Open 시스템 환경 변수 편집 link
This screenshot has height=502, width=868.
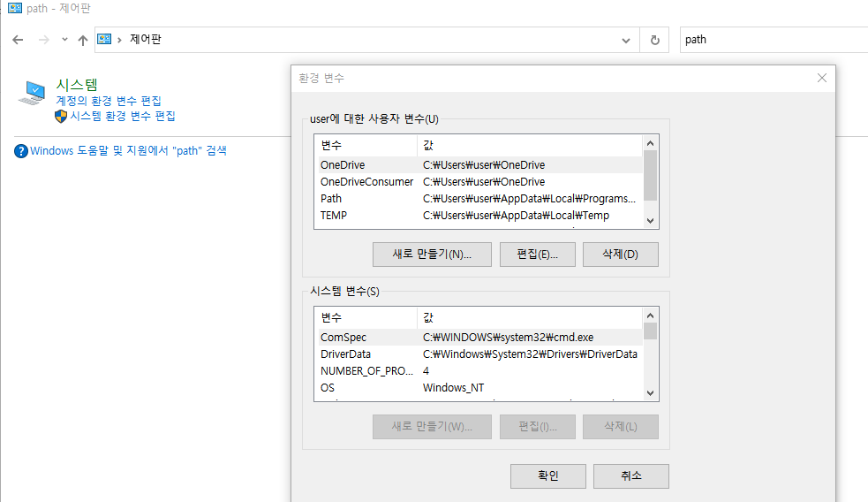[x=123, y=116]
